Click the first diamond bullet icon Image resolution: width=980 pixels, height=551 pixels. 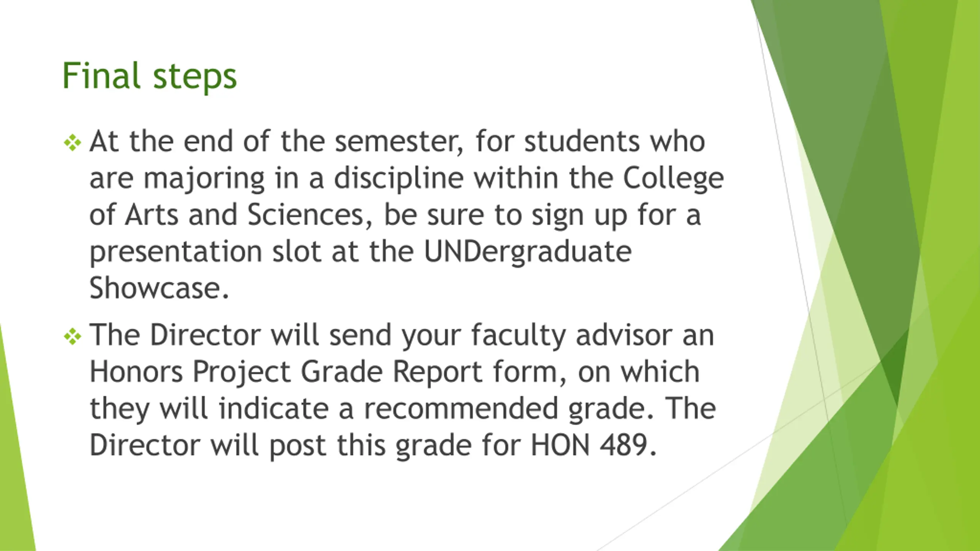73,143
